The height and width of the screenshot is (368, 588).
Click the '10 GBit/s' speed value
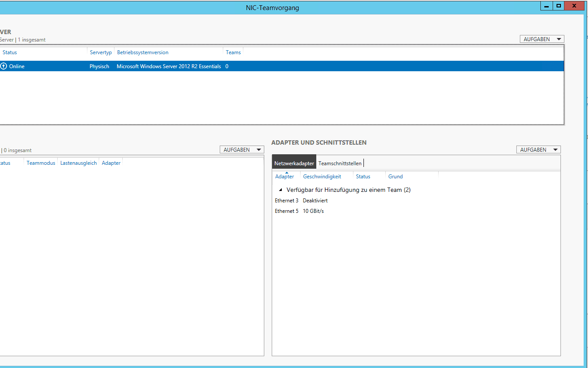coord(313,211)
